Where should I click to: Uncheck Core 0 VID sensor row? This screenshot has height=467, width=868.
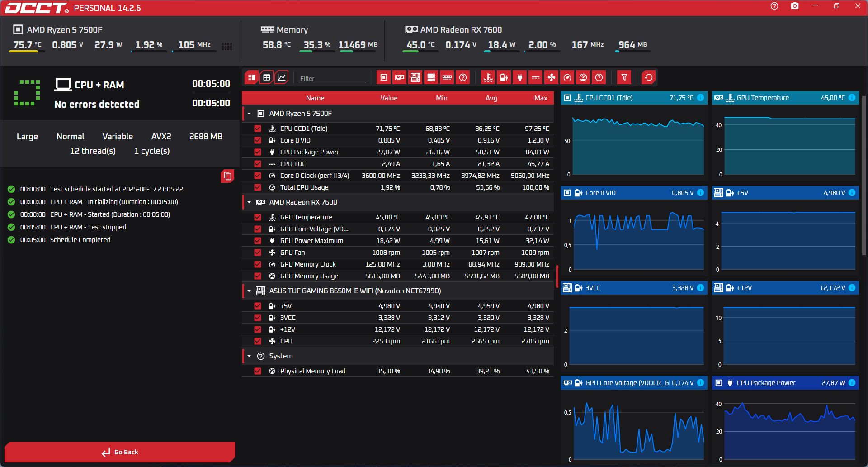258,140
